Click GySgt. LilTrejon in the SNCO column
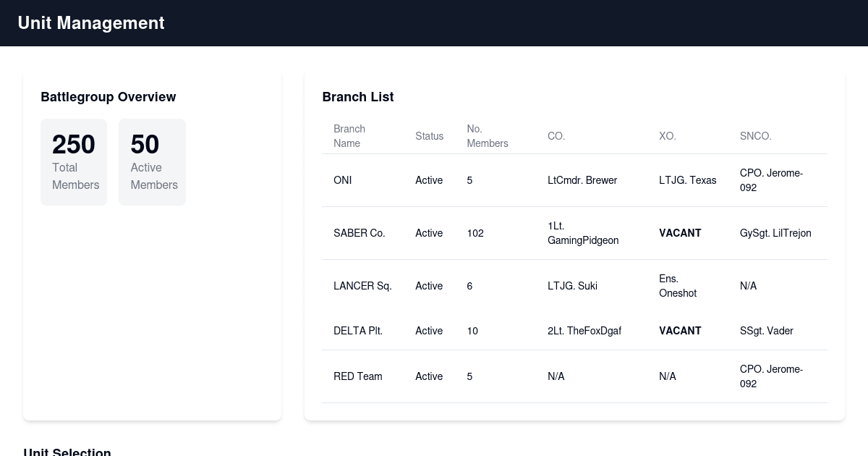Screen dimensions: 868x456 coord(775,233)
